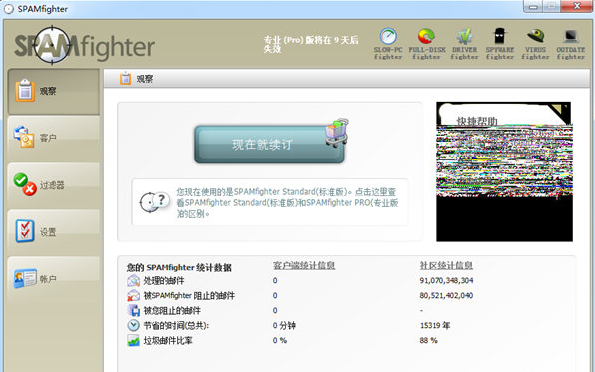
Task: Open the 帐户 sidebar tab
Action: [x=54, y=279]
